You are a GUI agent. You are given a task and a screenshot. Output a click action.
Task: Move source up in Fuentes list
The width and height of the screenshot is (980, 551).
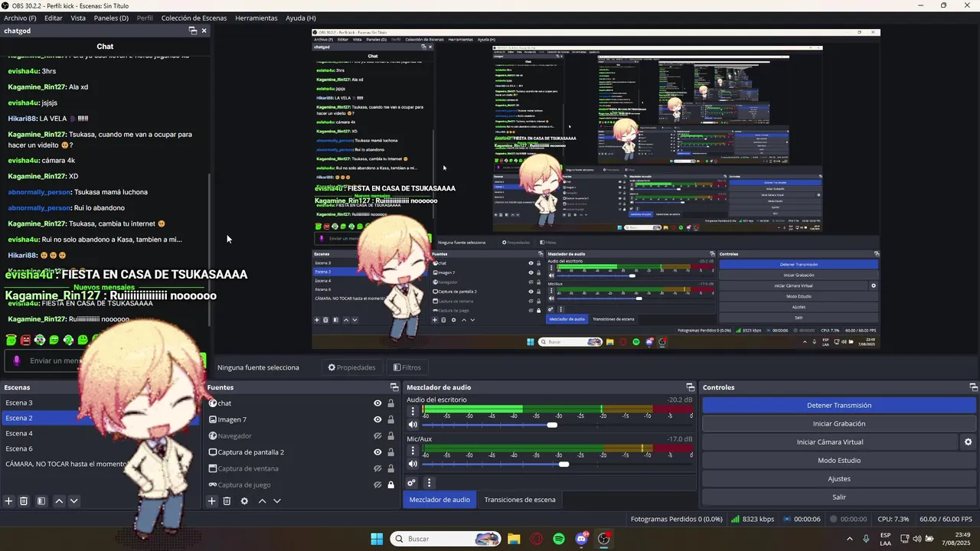pos(262,501)
